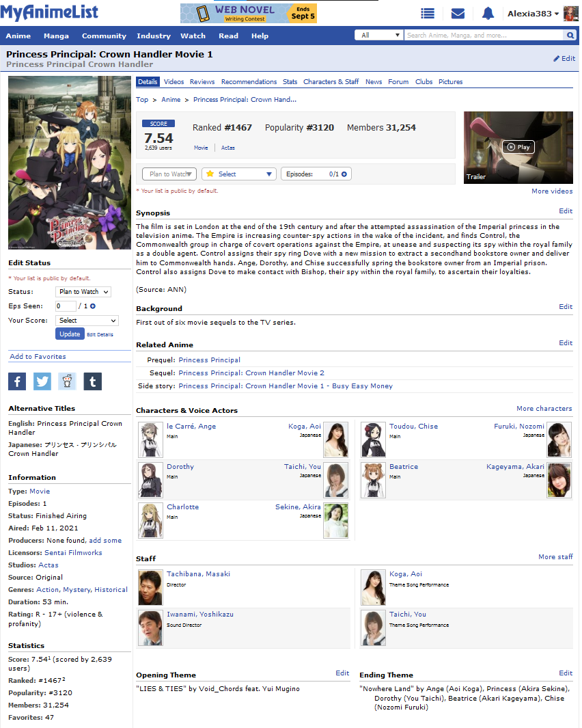Open le Carré, Ange character thumbnail
582x728 pixels.
150,440
